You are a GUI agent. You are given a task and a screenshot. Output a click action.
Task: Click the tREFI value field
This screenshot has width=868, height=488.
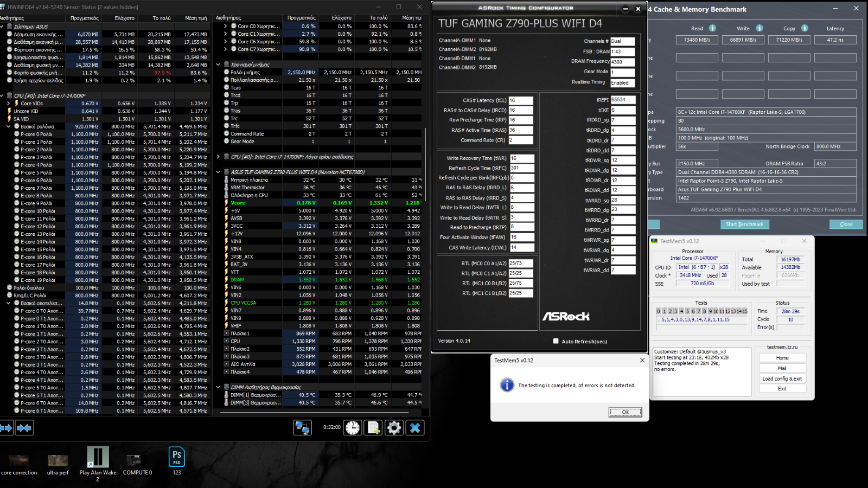click(623, 100)
